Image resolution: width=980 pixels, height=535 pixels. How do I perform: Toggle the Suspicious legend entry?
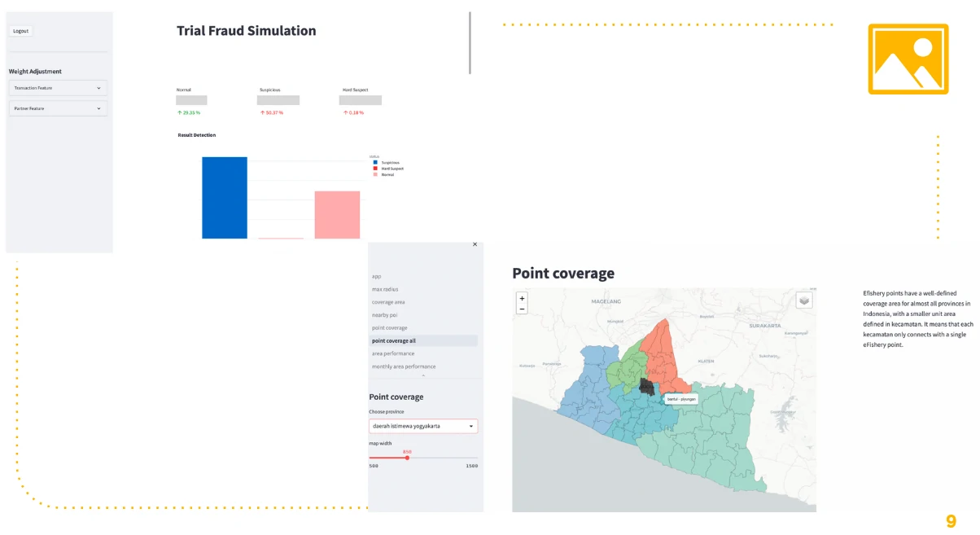[x=386, y=162]
